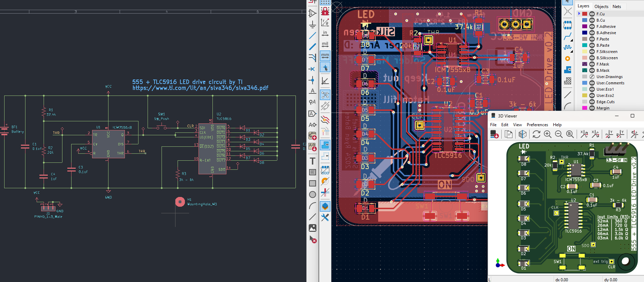The height and width of the screenshot is (282, 644).
Task: Select the schematic Text tool
Action: pos(313,161)
